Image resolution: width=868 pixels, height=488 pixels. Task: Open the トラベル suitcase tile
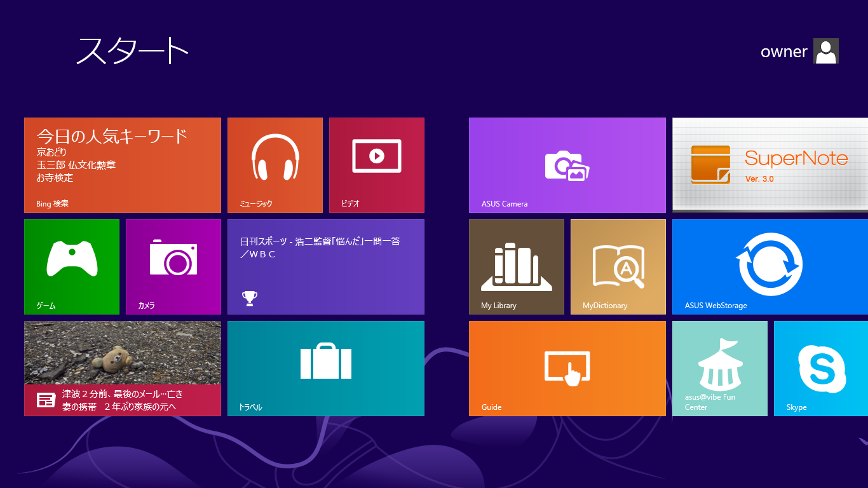(326, 369)
